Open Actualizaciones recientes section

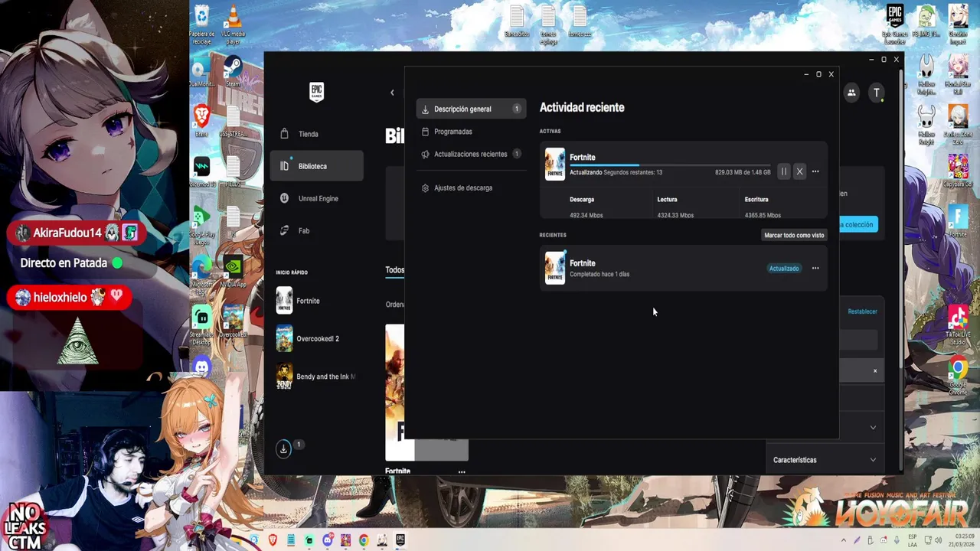point(471,154)
